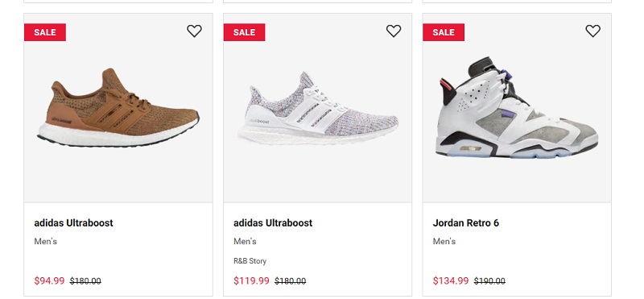Image resolution: width=644 pixels, height=299 pixels.
Task: Click the R&B Story label
Action: (250, 261)
